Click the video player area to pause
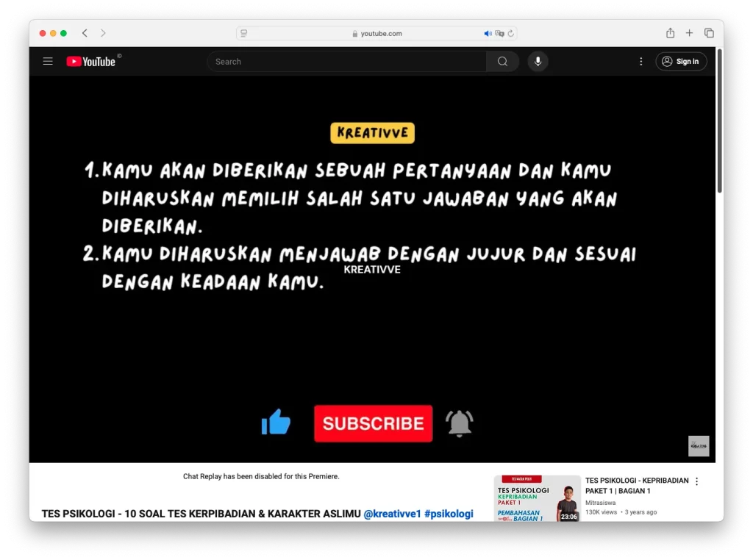 point(372,269)
